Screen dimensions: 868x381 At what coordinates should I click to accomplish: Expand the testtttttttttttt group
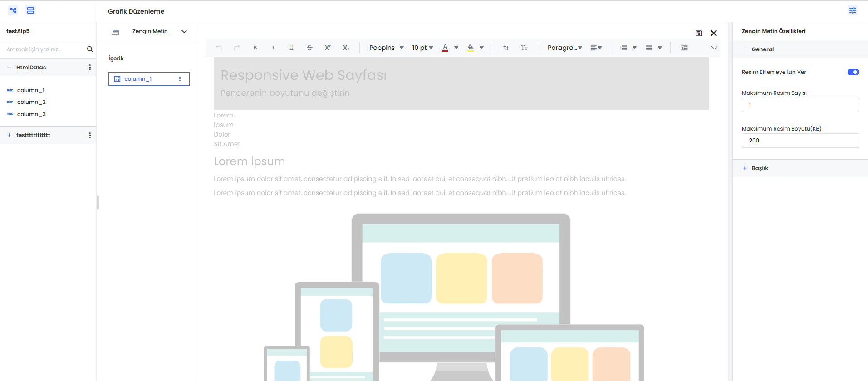[x=9, y=135]
